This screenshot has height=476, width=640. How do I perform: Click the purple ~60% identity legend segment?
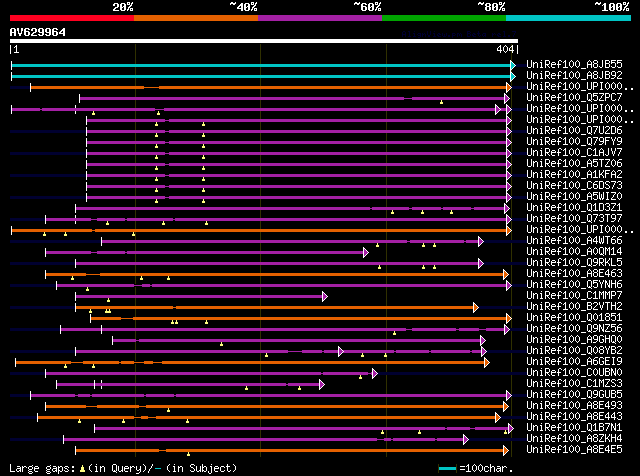pyautogui.click(x=320, y=18)
